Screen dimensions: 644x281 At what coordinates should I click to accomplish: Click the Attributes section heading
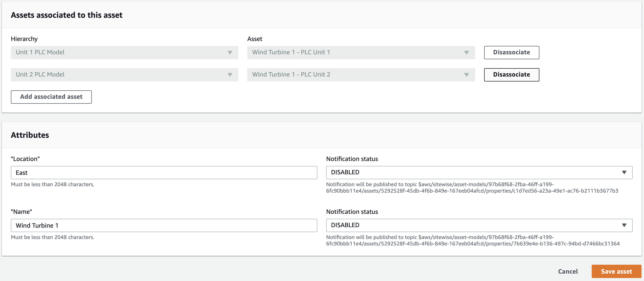(x=30, y=135)
